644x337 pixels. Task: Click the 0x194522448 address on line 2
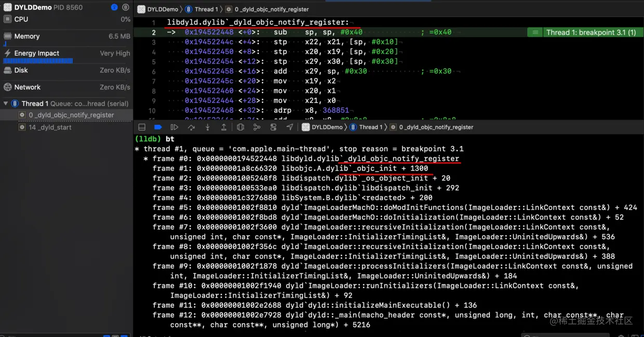[209, 32]
